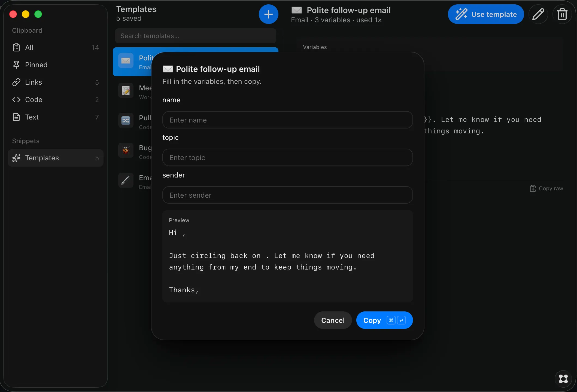This screenshot has width=577, height=392.
Task: Select the ladybug bug report template icon
Action: pos(126,150)
